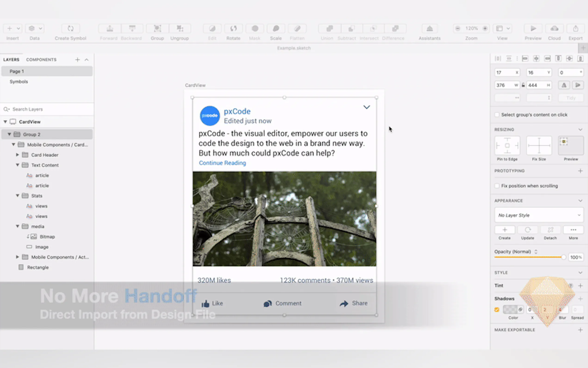The height and width of the screenshot is (368, 588).
Task: Open the Assistants toolbar icon
Action: click(x=429, y=29)
